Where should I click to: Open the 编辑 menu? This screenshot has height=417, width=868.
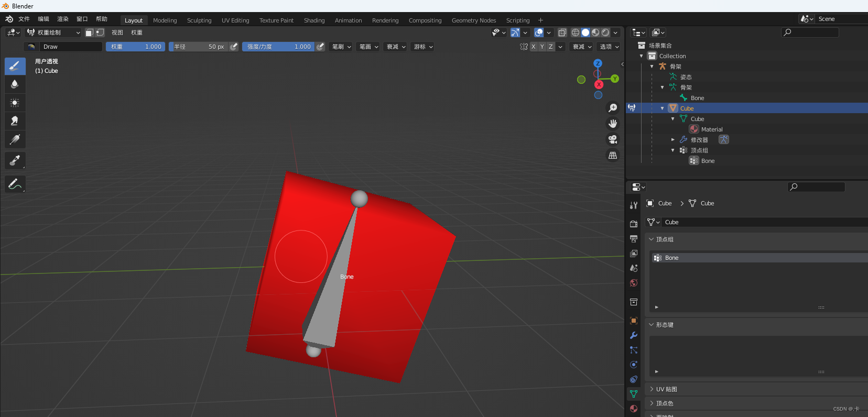pos(44,19)
